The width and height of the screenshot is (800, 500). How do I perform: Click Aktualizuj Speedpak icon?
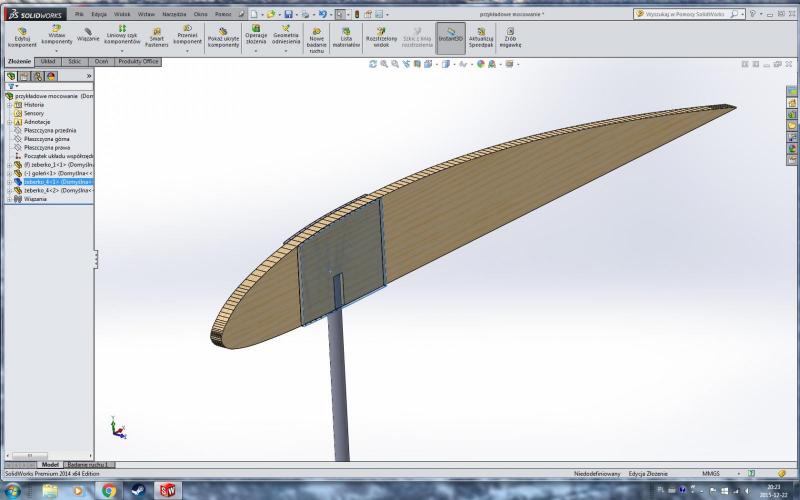pos(481,38)
